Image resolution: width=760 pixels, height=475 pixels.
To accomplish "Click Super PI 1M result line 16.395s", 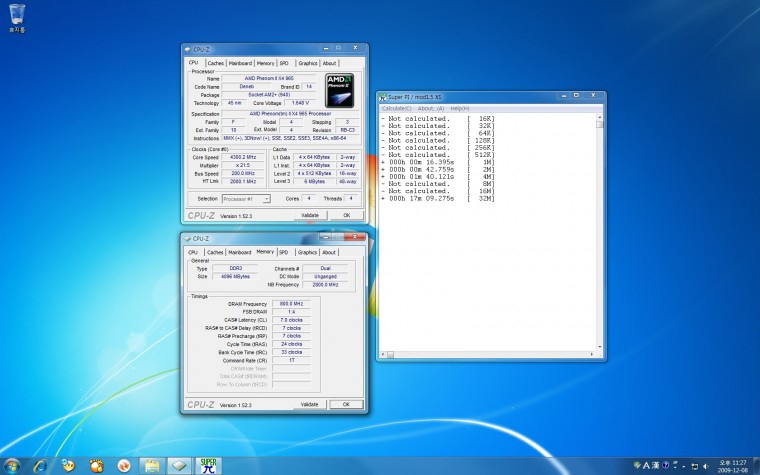I will (x=438, y=162).
